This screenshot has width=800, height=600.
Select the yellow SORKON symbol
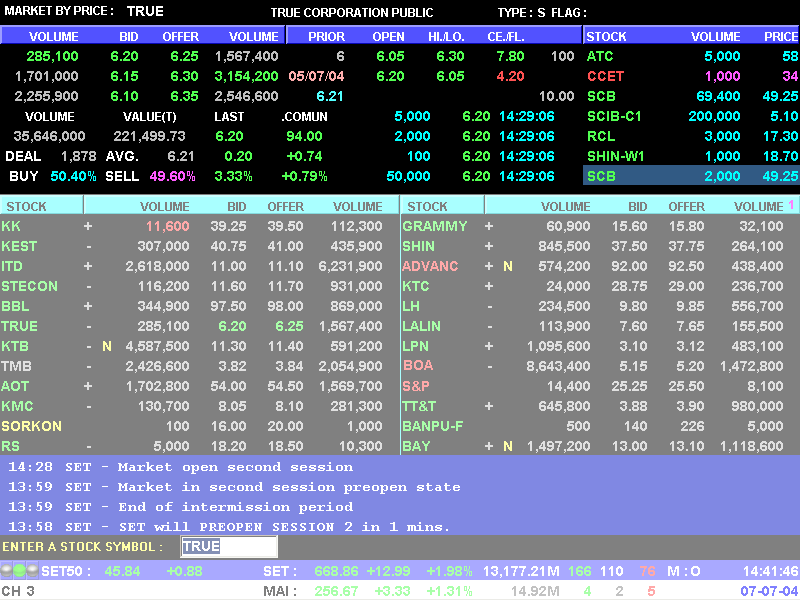click(31, 426)
